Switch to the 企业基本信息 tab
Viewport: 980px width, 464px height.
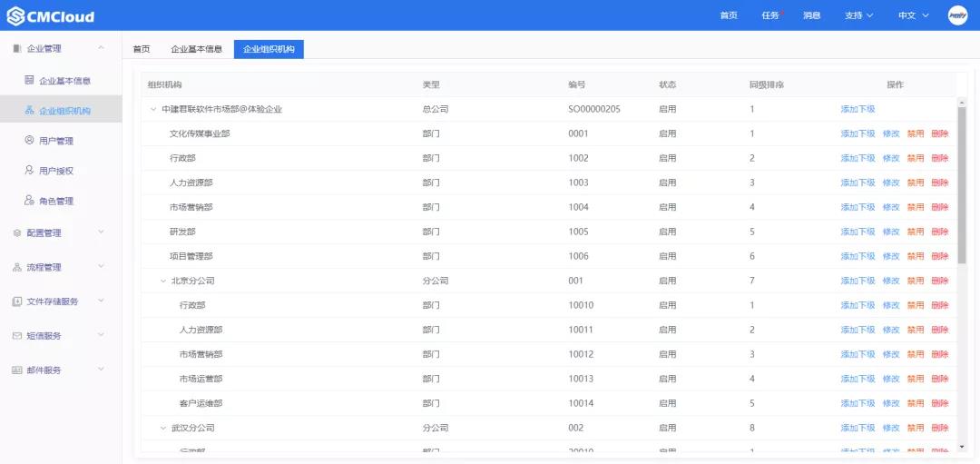point(196,50)
